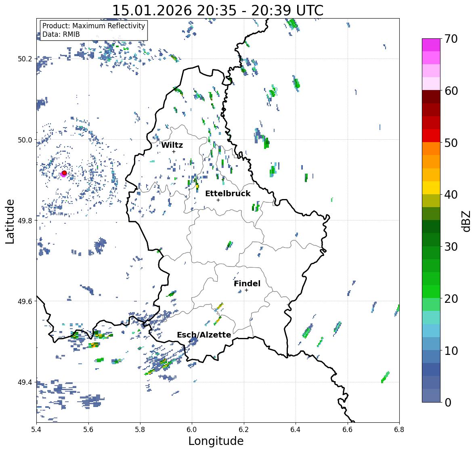The height and width of the screenshot is (451, 476).
Task: Click the 40 tick on the colorbar
Action: [x=451, y=195]
